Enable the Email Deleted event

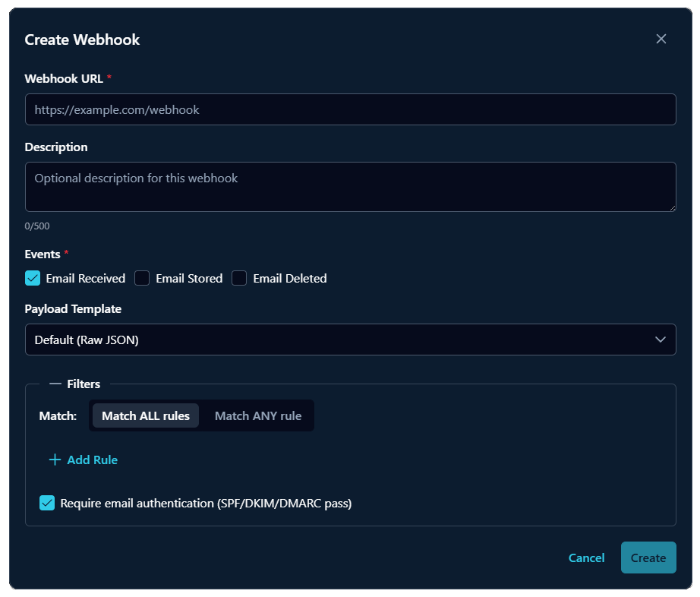239,278
